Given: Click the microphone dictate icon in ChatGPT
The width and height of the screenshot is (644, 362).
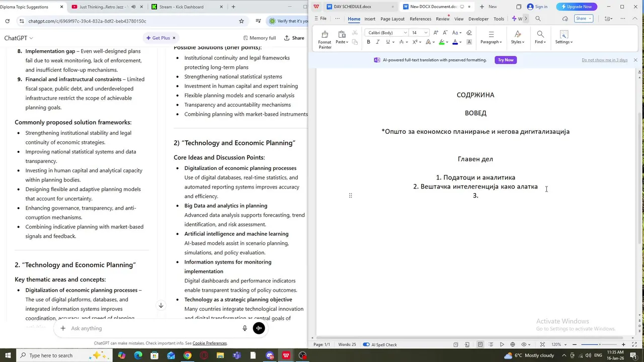Looking at the screenshot, I should click(x=245, y=328).
